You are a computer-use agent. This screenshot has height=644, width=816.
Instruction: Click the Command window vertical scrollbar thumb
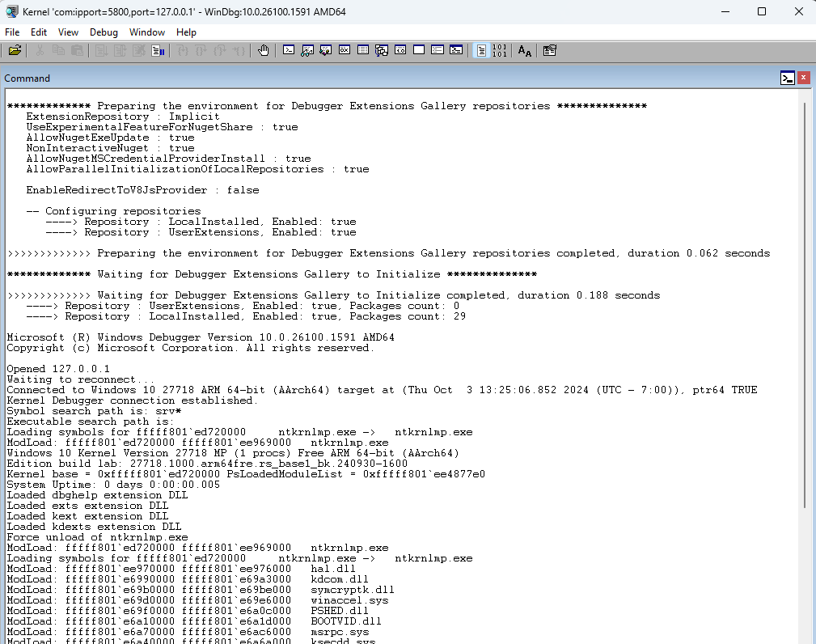pos(805,304)
